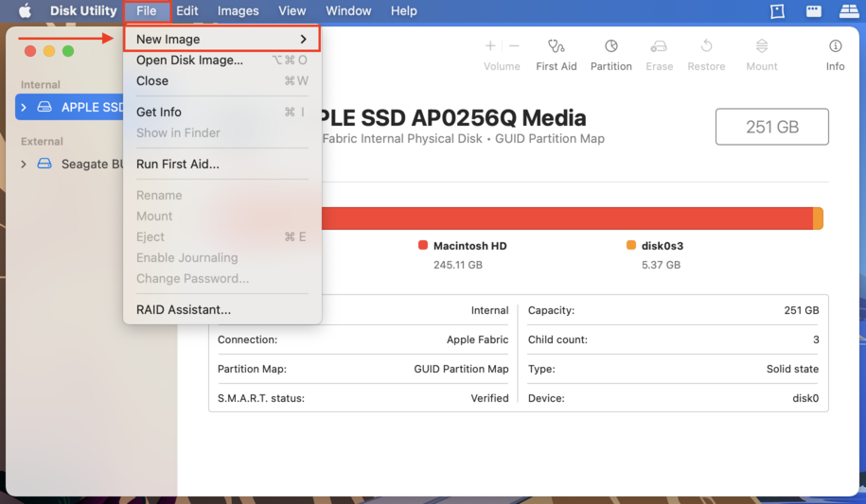Open the File menu

coord(147,11)
